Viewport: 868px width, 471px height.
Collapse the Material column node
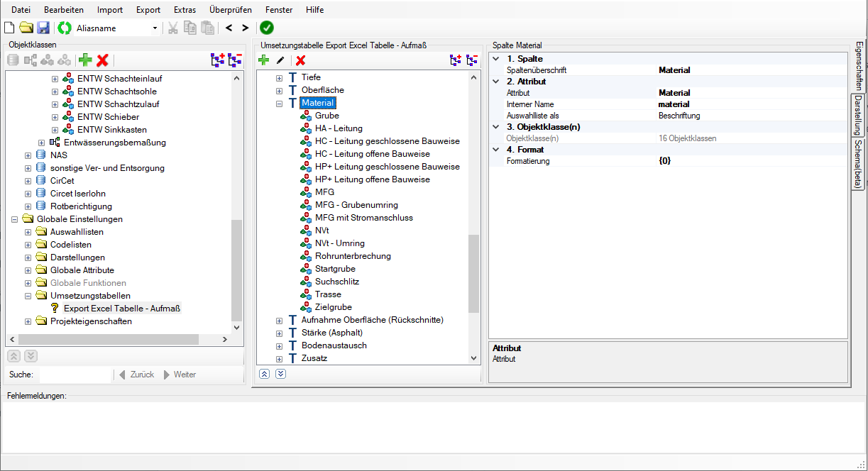coord(280,103)
